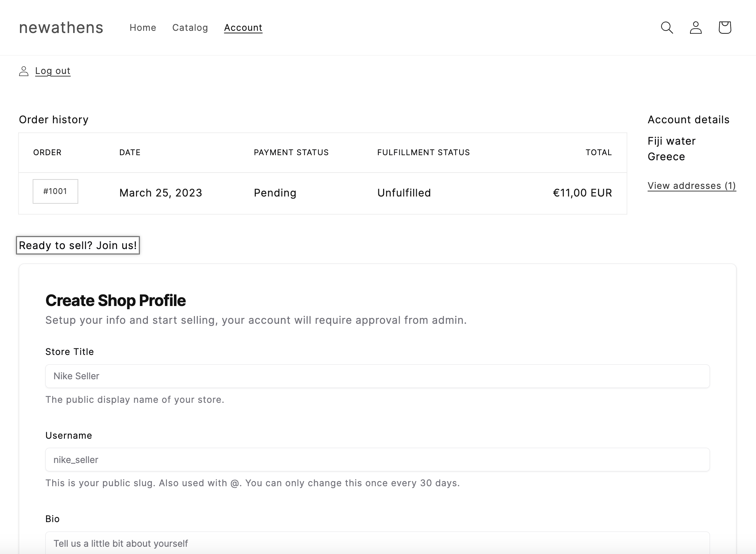Click the Create Shop Profile heading
This screenshot has width=756, height=554.
115,300
